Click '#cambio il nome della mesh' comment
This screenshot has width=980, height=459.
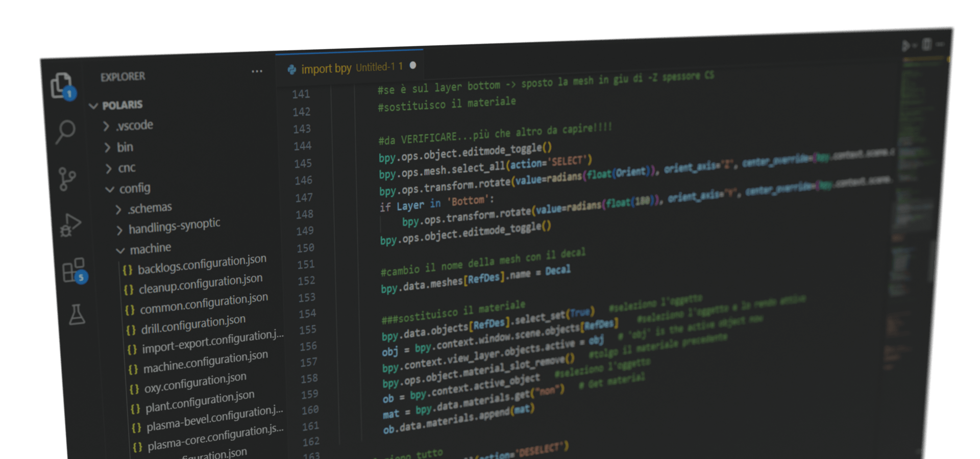[x=483, y=262]
